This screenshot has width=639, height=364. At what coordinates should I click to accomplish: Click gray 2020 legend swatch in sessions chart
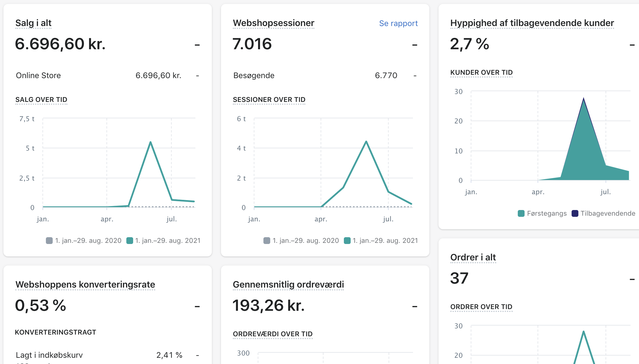click(267, 241)
